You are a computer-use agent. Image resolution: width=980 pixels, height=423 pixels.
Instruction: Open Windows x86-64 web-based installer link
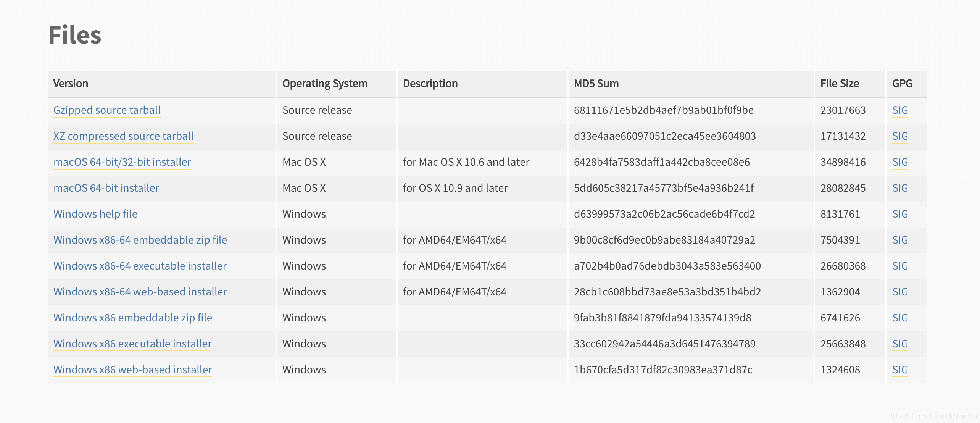point(140,292)
